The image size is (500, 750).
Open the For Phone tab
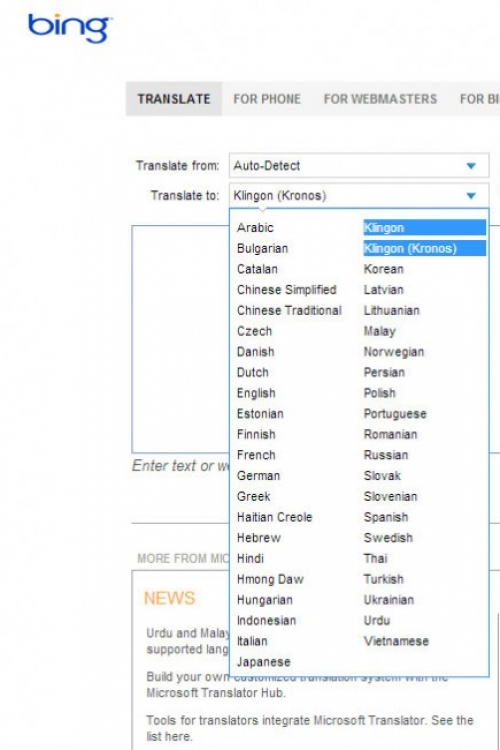pos(267,99)
